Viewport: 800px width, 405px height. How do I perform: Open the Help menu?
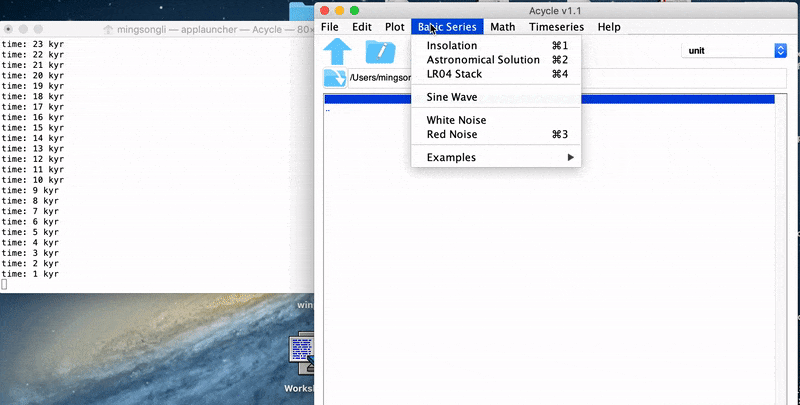pos(609,27)
